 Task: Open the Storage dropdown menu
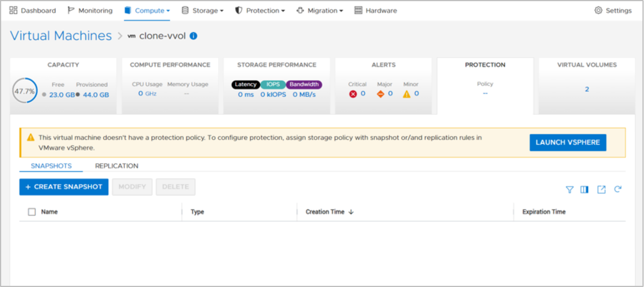tap(203, 10)
